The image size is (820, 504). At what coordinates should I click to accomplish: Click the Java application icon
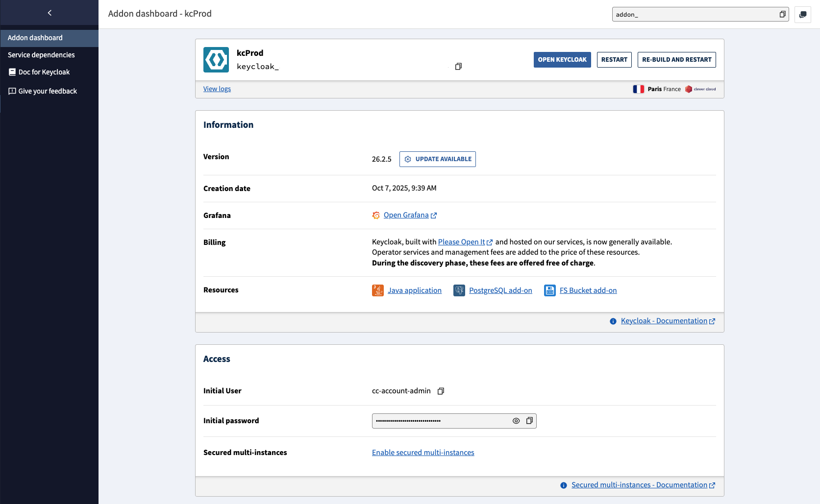pos(378,290)
